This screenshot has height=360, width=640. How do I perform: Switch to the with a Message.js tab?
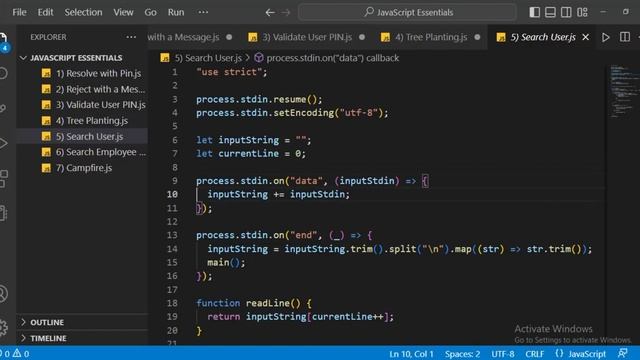(190, 37)
